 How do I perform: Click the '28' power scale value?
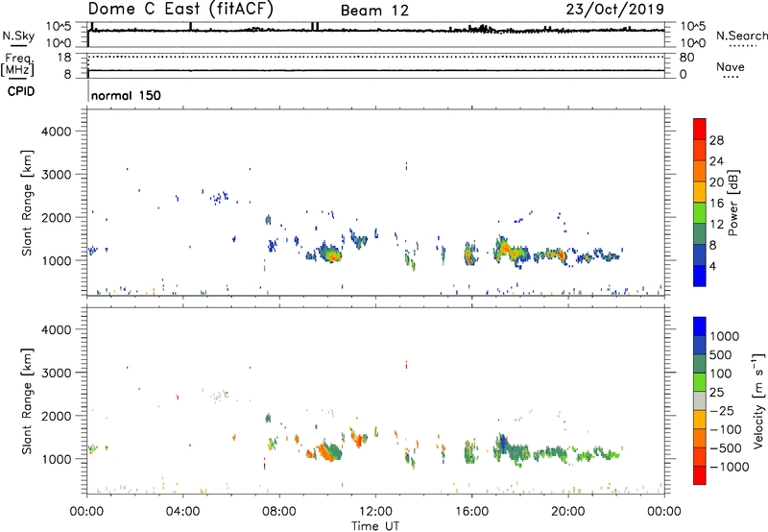point(716,140)
